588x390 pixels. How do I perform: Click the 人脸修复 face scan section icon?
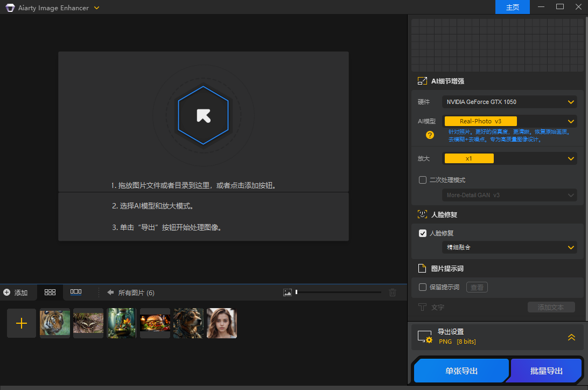(x=422, y=214)
